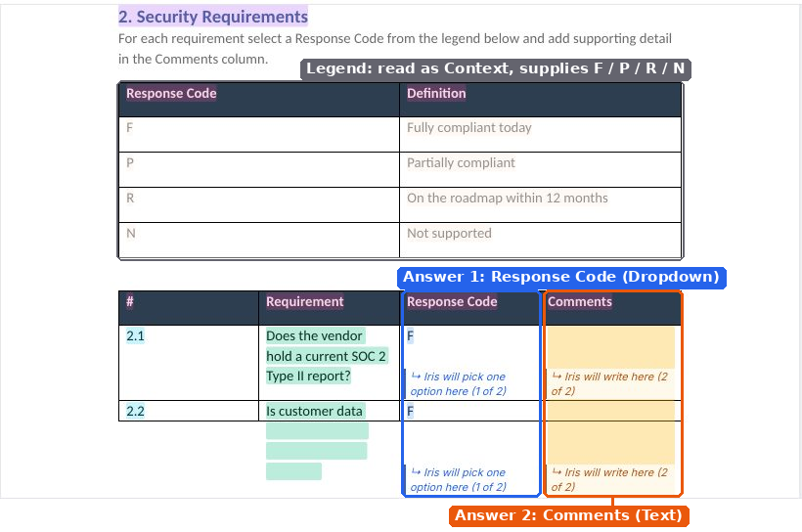The image size is (802, 532).
Task: Select the legend table's "Response Code" header
Action: (171, 93)
